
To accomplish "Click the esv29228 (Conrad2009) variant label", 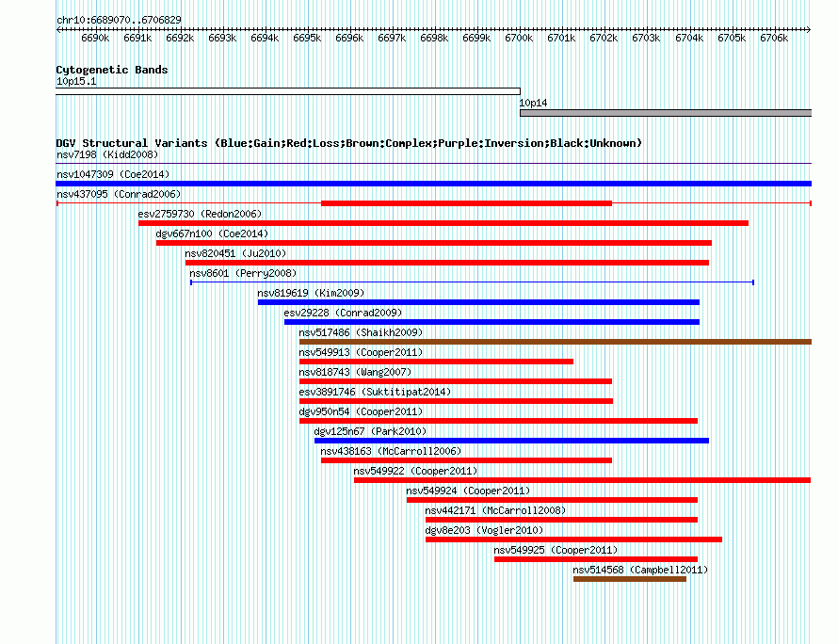I will coord(343,314).
